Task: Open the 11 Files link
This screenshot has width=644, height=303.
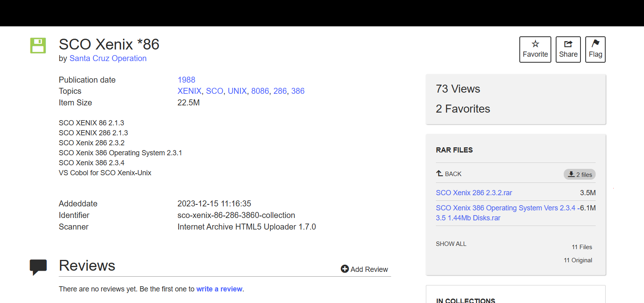Action: point(582,247)
